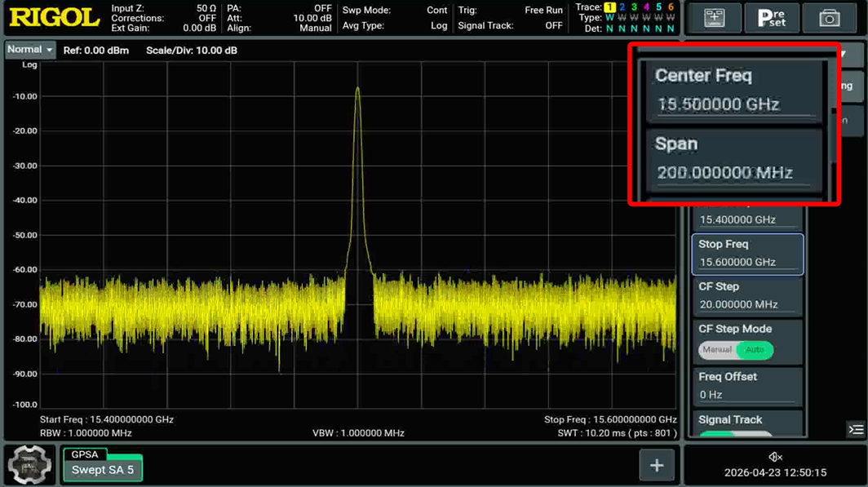Edit the Span 200 MHz field

pos(734,159)
